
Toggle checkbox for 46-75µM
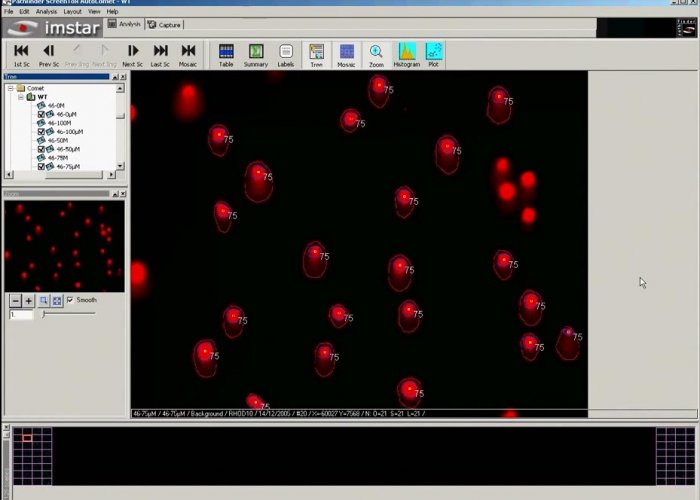tap(41, 167)
